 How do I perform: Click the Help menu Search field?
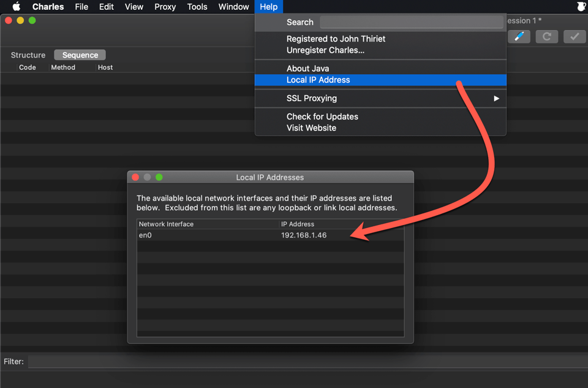(412, 22)
